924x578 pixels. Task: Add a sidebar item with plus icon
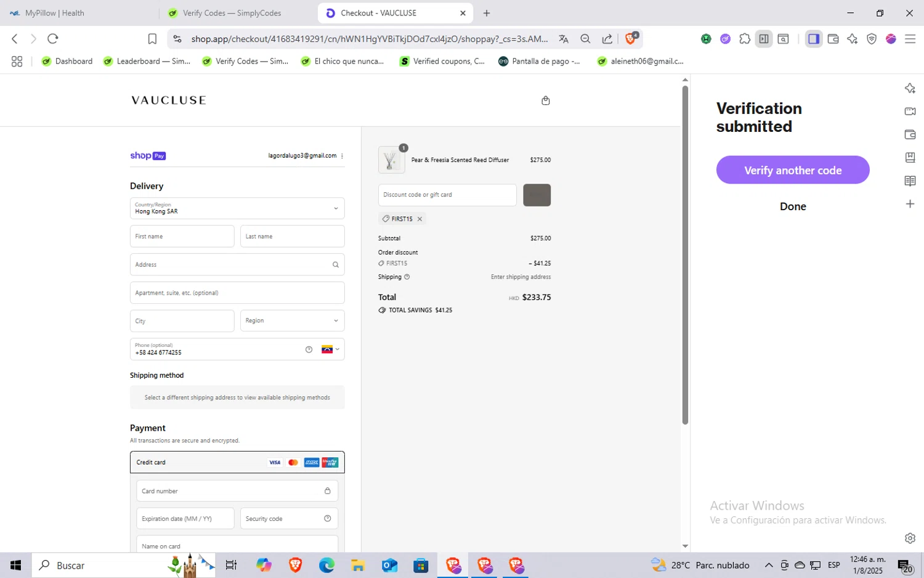tap(910, 204)
